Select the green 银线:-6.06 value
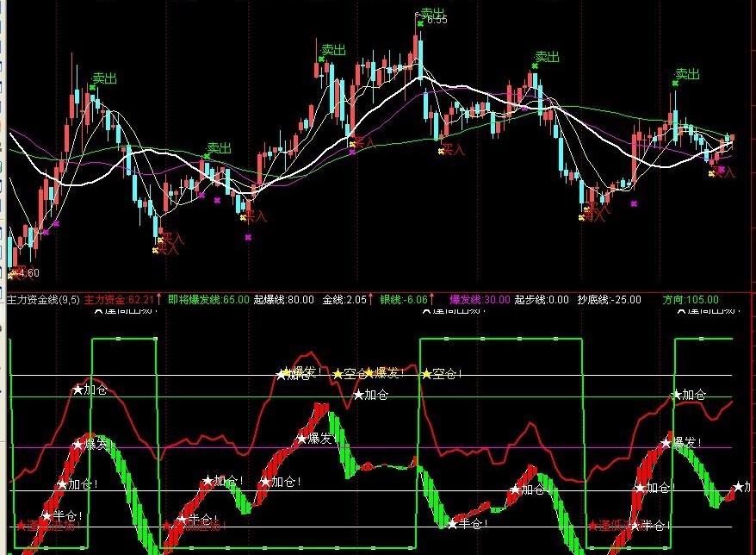Image resolution: width=756 pixels, height=555 pixels. tap(404, 300)
